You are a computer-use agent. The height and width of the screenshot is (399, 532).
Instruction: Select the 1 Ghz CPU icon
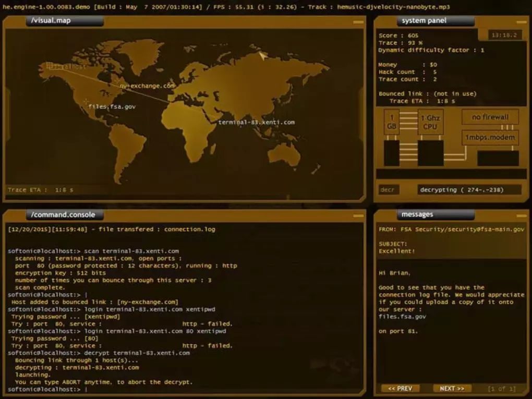coord(429,121)
